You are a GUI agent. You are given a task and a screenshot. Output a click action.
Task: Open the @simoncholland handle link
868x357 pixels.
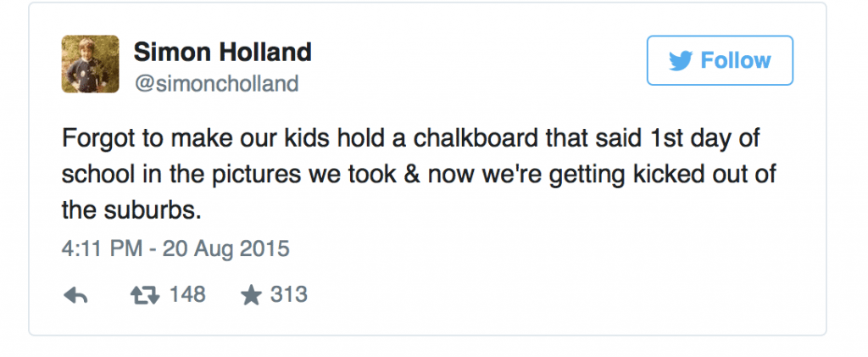[x=216, y=83]
